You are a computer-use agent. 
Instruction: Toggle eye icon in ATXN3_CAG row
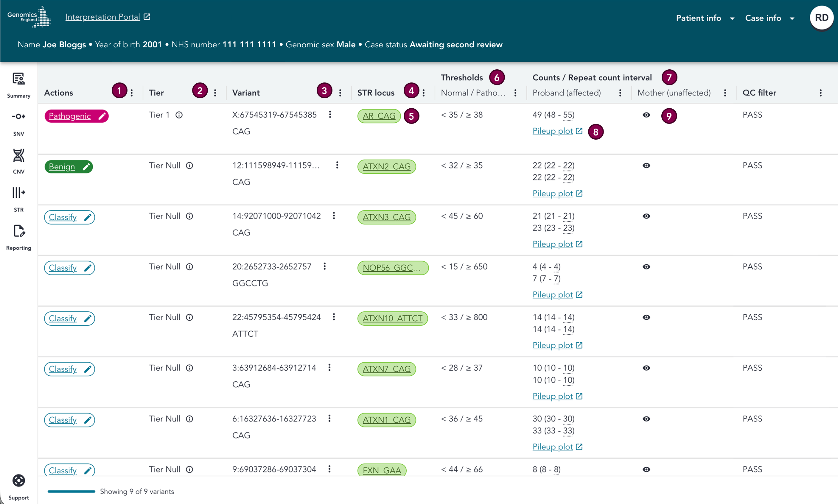coord(646,216)
